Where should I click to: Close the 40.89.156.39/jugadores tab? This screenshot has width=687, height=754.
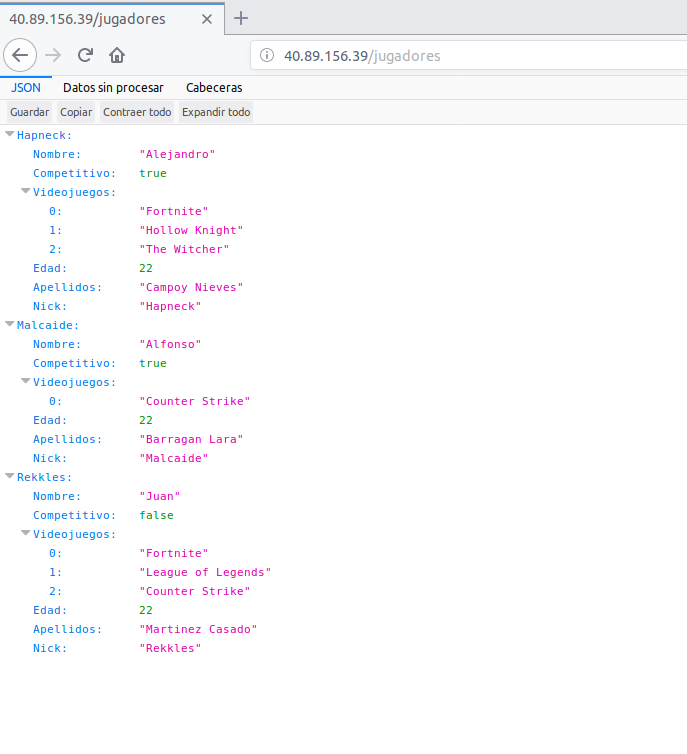[x=207, y=19]
